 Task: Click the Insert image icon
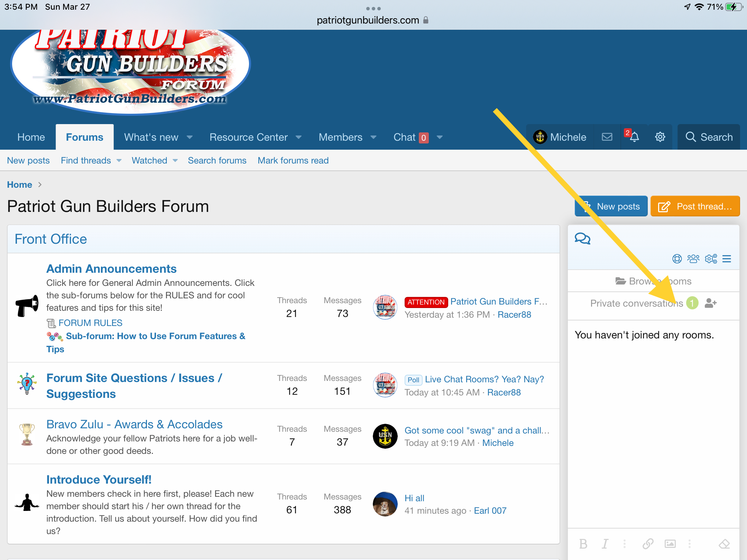pos(670,544)
